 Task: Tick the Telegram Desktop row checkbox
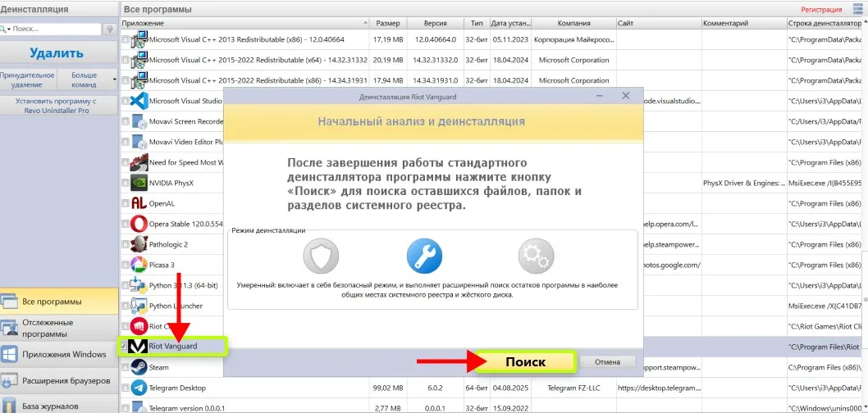pos(125,388)
